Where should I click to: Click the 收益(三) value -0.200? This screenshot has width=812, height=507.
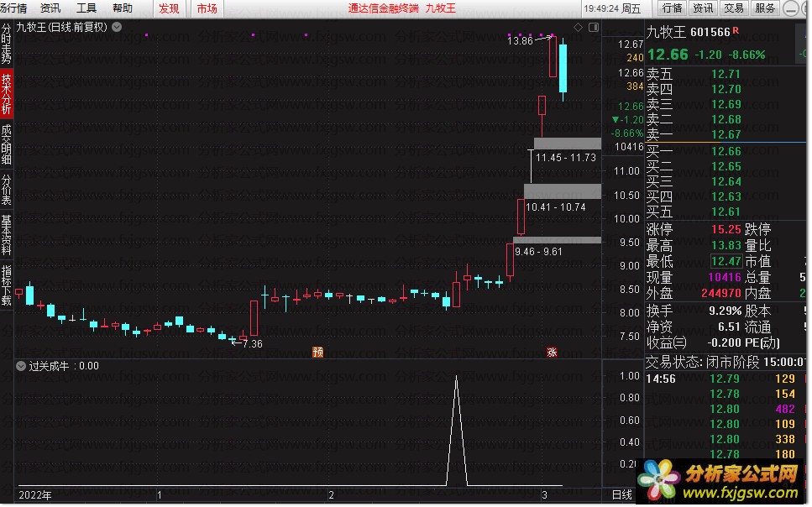click(x=724, y=342)
